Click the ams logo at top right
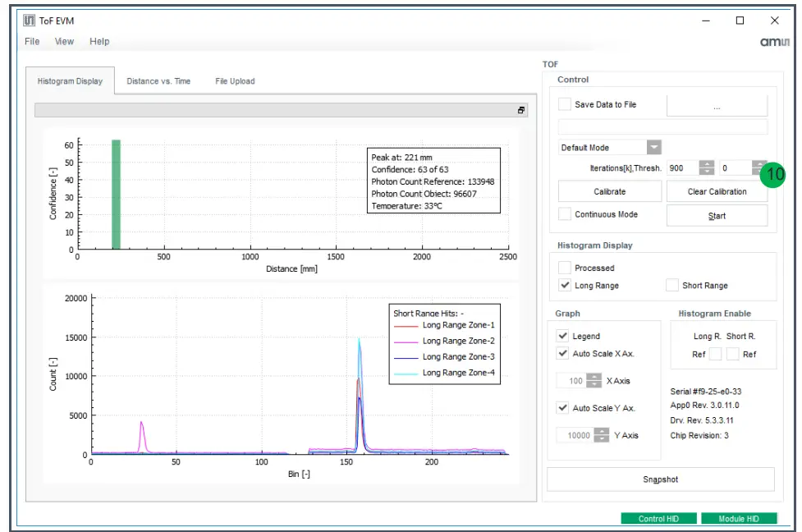The height and width of the screenshot is (532, 802). 773,43
